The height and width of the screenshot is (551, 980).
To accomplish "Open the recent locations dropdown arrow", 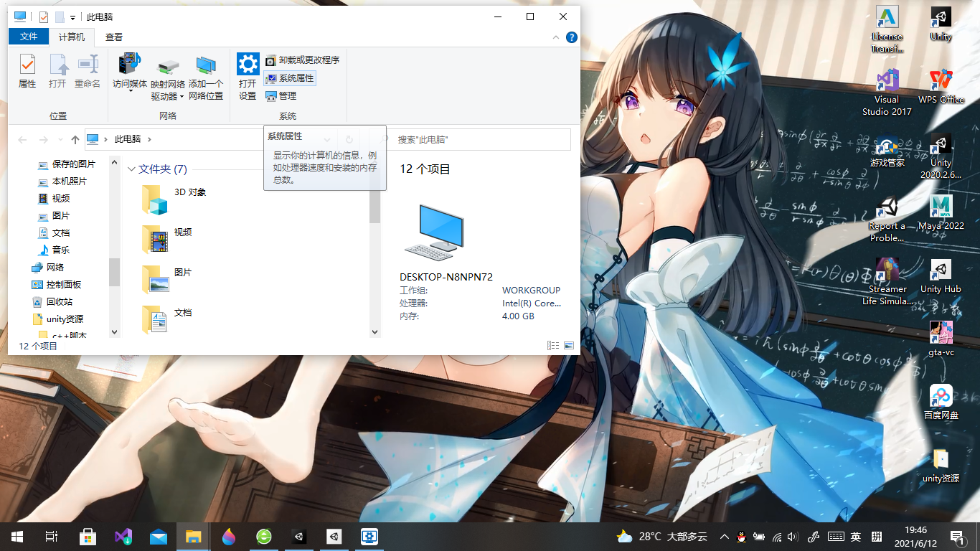I will click(60, 139).
